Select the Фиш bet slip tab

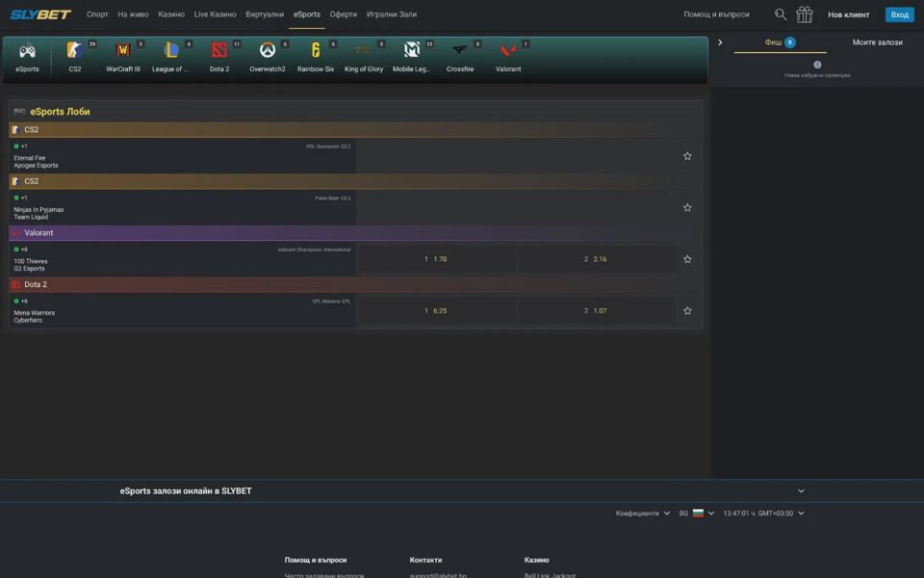[x=781, y=42]
